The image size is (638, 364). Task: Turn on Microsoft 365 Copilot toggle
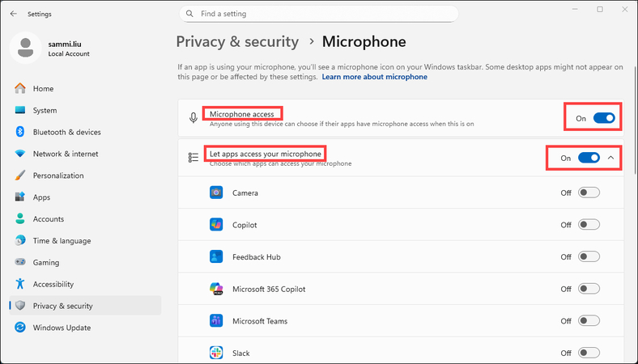point(589,289)
